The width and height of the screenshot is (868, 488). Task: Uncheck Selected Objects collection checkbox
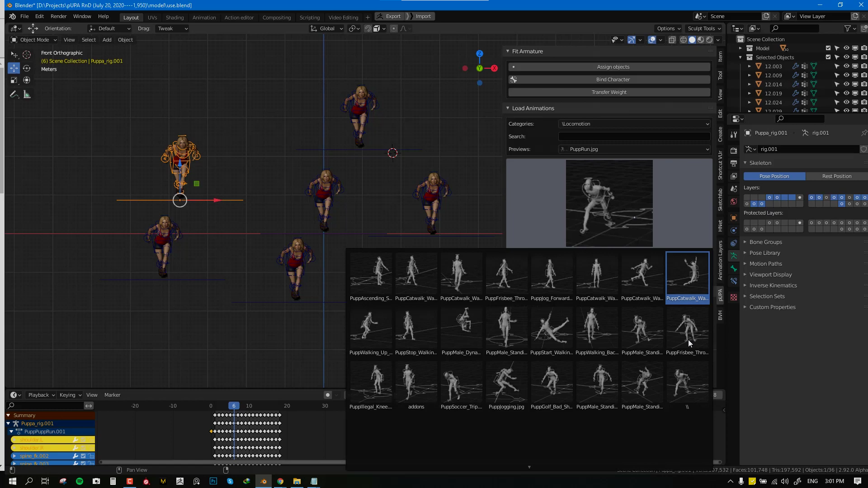pos(828,57)
